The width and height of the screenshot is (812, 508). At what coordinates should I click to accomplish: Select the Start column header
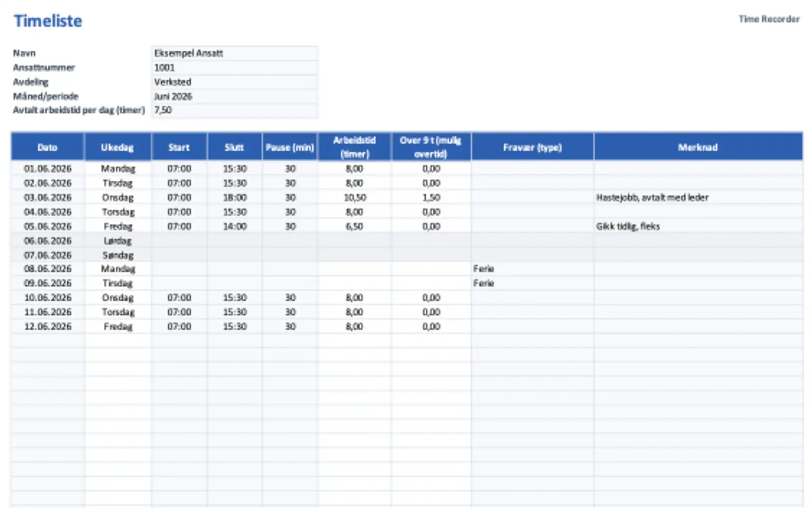point(179,147)
